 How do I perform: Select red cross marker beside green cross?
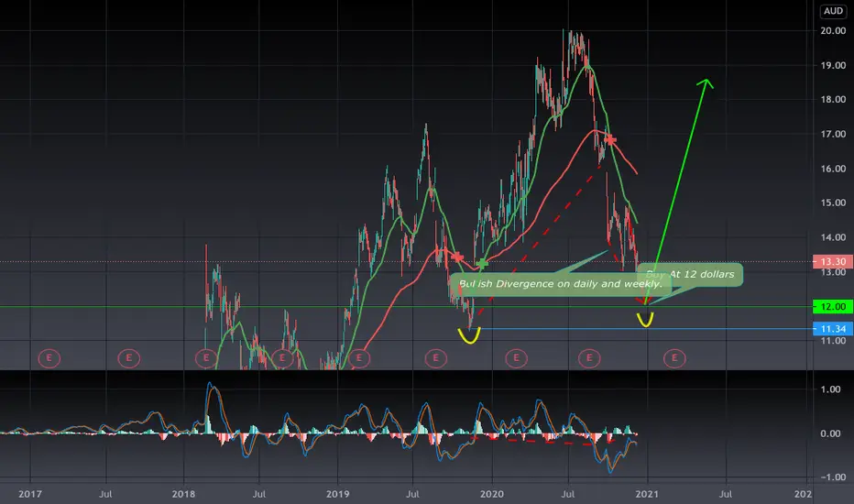tap(457, 257)
